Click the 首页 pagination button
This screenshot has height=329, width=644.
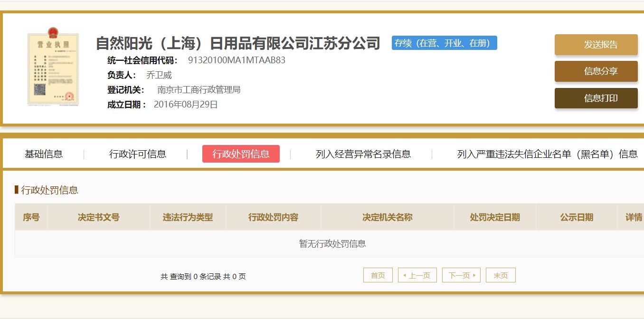pyautogui.click(x=378, y=275)
